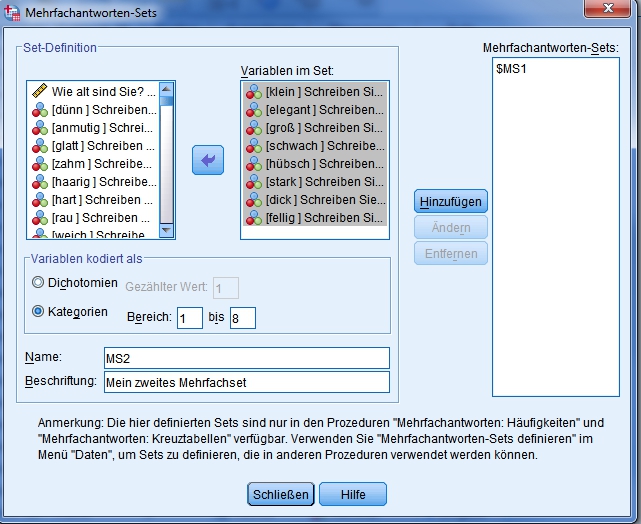The width and height of the screenshot is (641, 524).
Task: Select the Kategorien radio button
Action: pyautogui.click(x=39, y=311)
